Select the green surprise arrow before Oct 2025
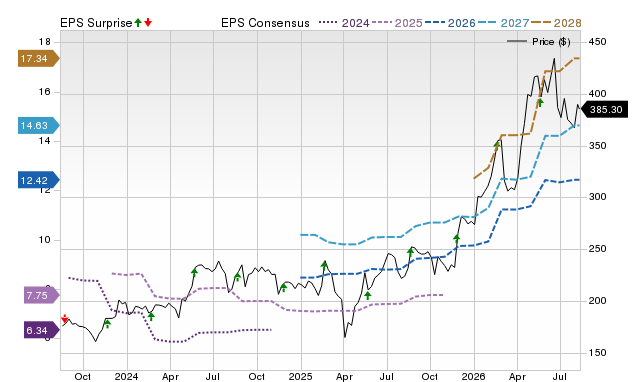640x382 pixels. pos(411,252)
